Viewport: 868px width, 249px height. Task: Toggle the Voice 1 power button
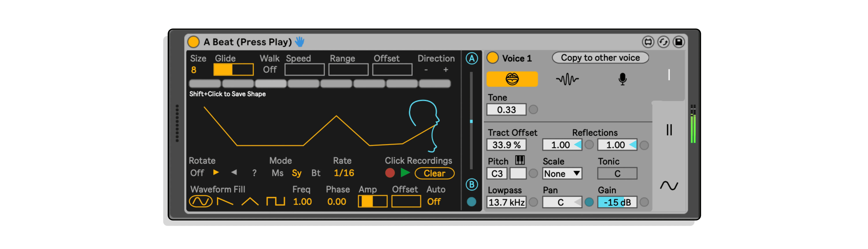pos(492,58)
